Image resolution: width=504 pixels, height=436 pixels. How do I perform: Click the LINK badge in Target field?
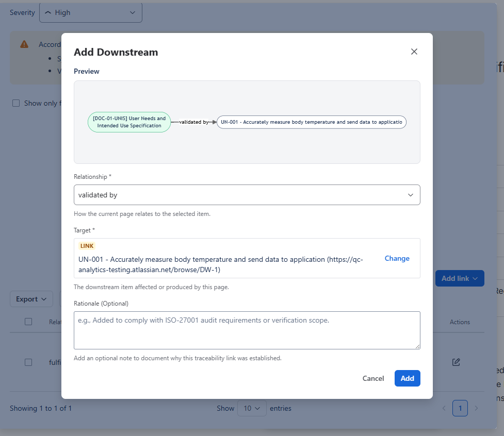[x=87, y=246]
